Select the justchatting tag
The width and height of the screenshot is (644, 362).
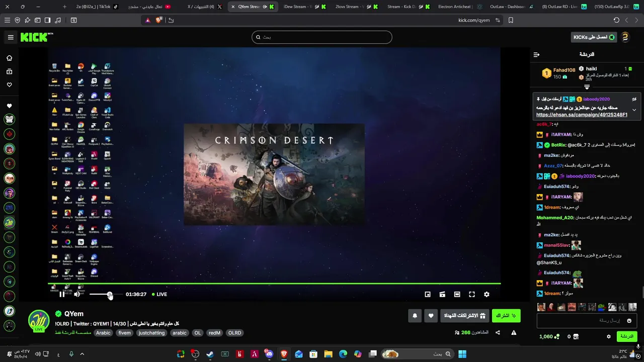point(151,333)
